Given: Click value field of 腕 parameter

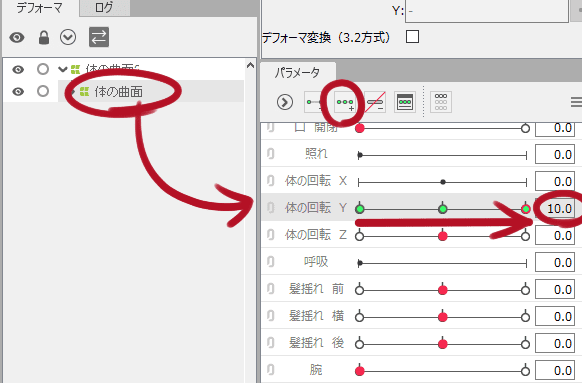Looking at the screenshot, I should [555, 371].
